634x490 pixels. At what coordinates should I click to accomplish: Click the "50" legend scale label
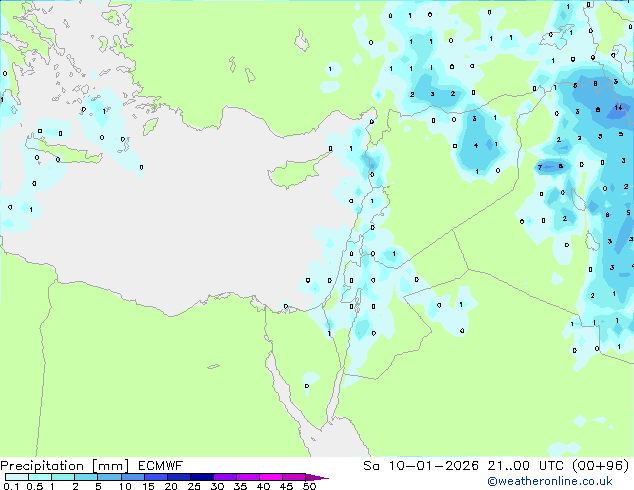coord(309,486)
